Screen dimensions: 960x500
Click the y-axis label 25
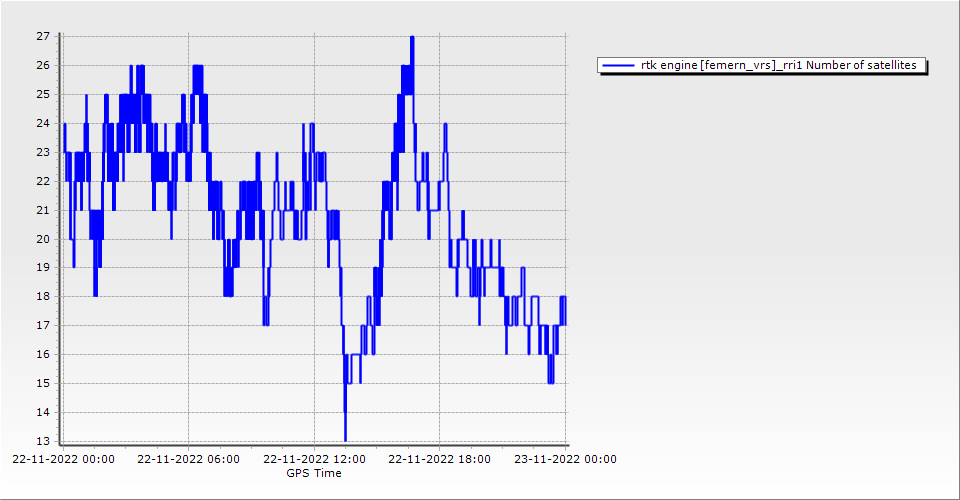(43, 94)
